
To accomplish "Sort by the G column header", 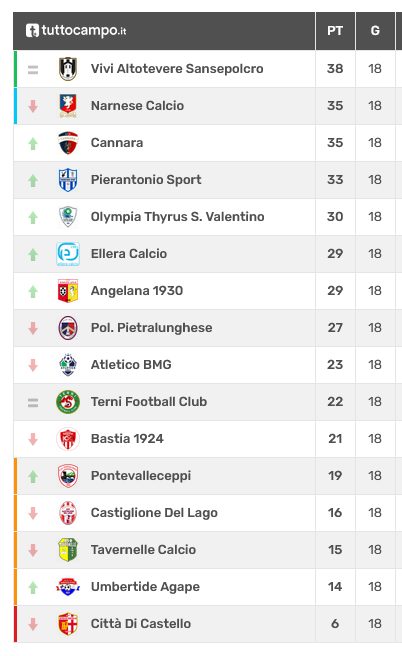I will (375, 31).
